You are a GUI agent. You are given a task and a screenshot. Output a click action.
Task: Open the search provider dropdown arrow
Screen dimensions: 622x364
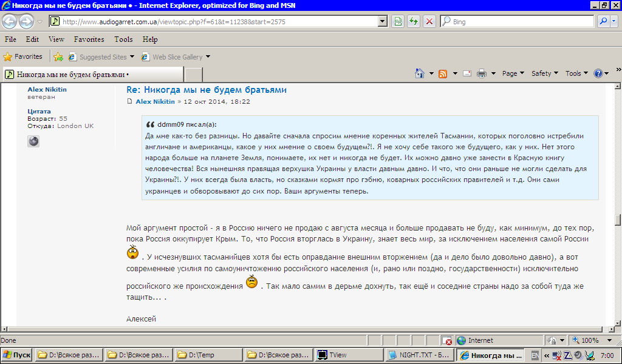614,22
